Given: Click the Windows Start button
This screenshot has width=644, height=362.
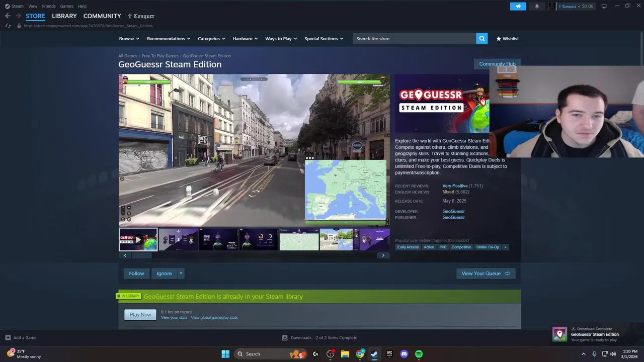Looking at the screenshot, I should pos(225,354).
